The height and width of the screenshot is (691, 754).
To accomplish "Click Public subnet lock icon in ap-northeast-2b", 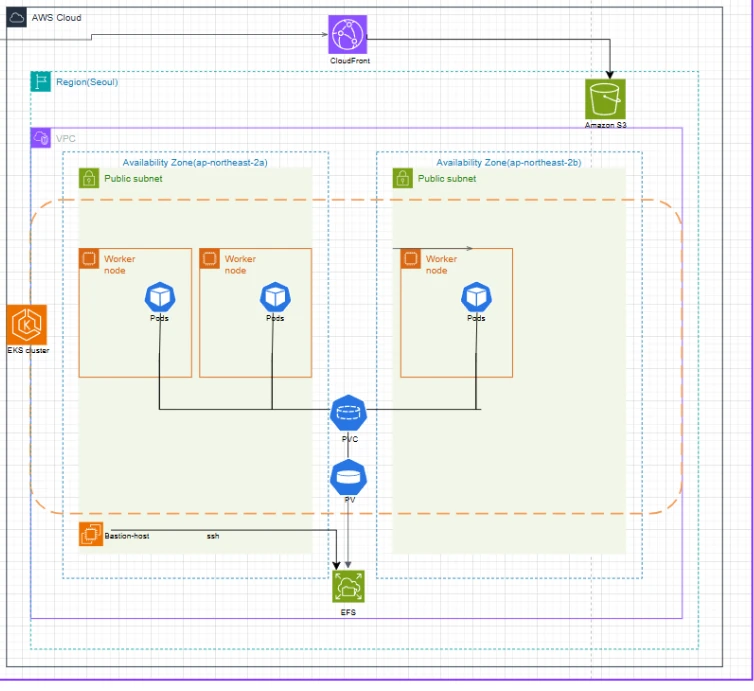I will [402, 178].
